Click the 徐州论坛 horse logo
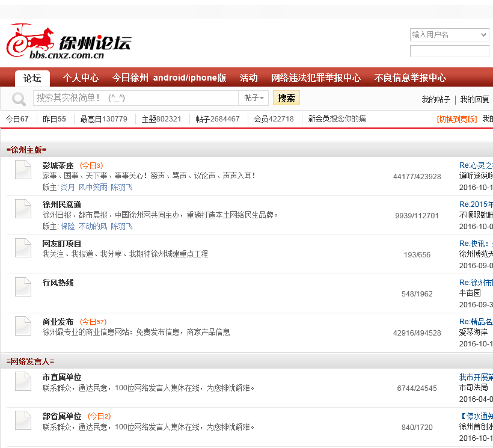 pyautogui.click(x=69, y=42)
